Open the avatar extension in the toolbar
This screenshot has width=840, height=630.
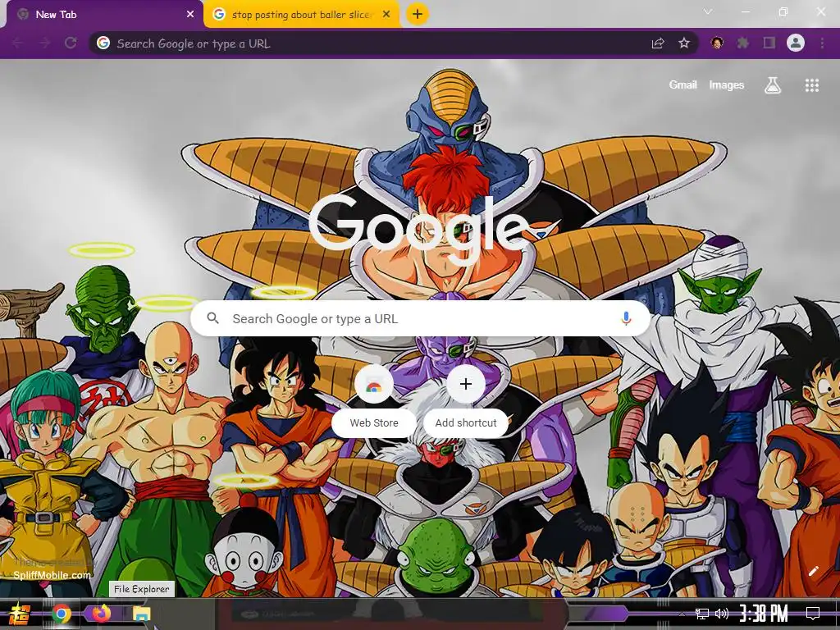[717, 43]
